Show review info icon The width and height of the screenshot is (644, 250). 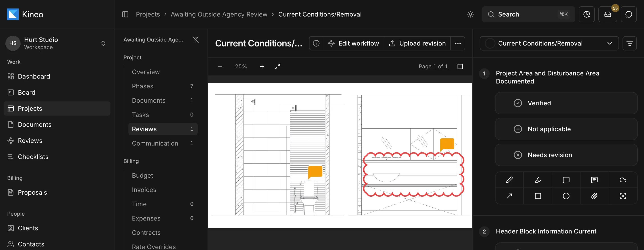316,43
